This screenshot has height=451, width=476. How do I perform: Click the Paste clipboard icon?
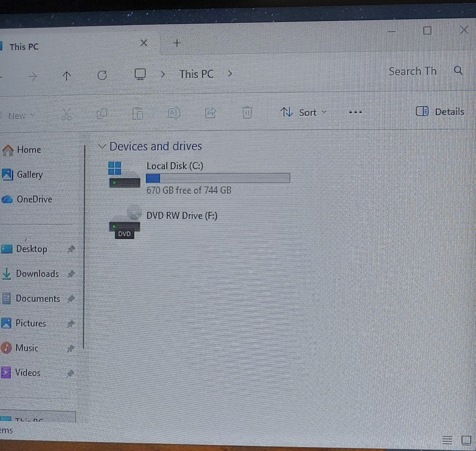[138, 113]
